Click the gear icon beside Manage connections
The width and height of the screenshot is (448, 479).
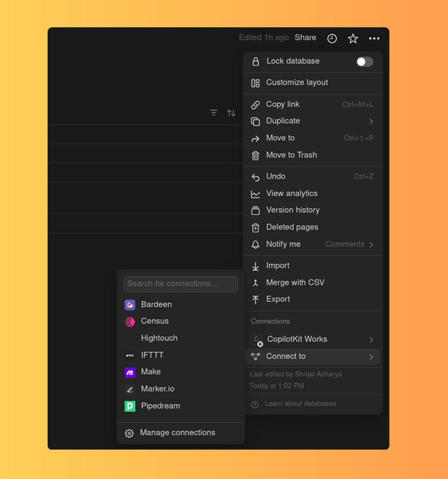[129, 433]
